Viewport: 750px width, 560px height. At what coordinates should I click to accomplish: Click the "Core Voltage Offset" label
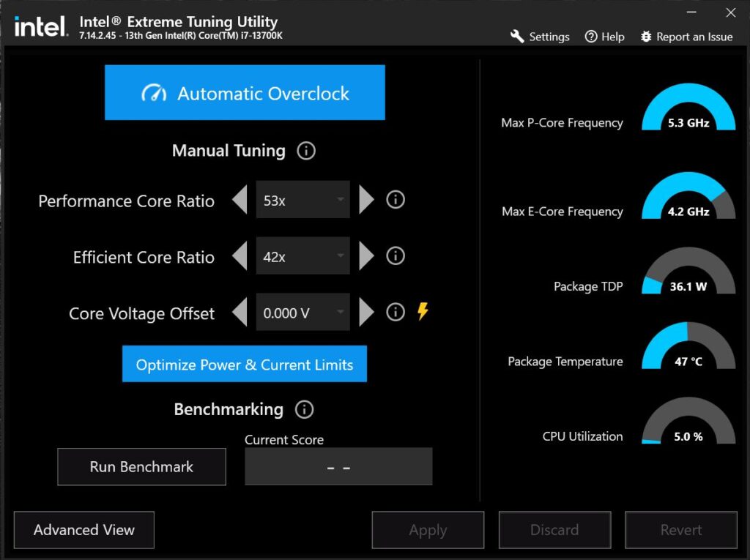click(x=141, y=314)
